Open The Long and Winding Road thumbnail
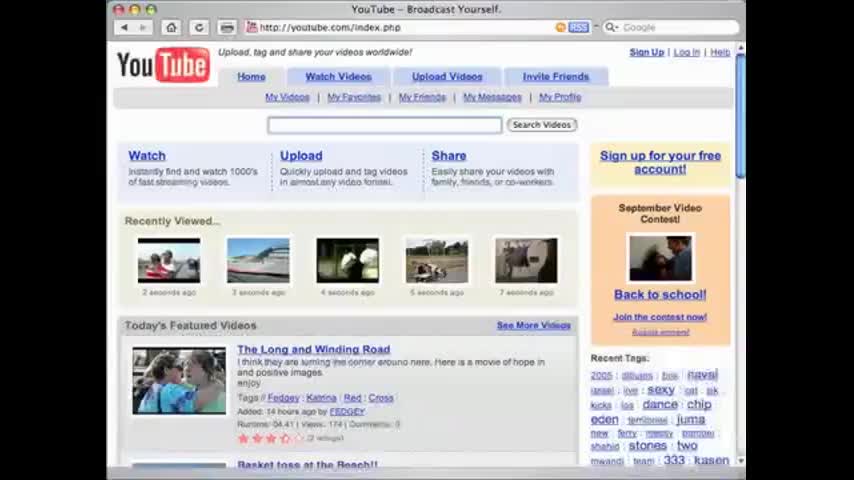854x480 pixels. tap(179, 381)
